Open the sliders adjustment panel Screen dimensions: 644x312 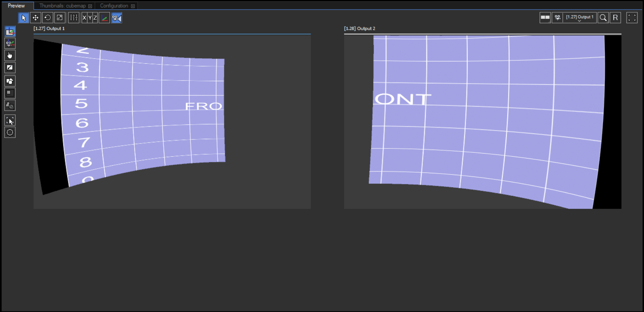click(74, 18)
